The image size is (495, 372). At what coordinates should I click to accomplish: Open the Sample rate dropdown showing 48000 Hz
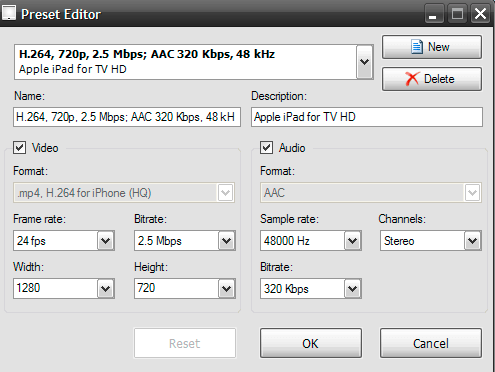pos(353,241)
